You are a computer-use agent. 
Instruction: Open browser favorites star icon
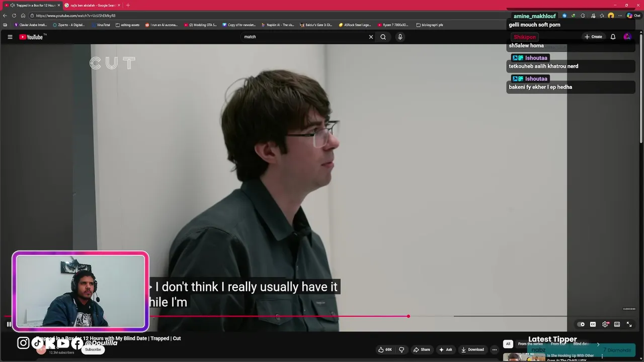click(x=602, y=16)
